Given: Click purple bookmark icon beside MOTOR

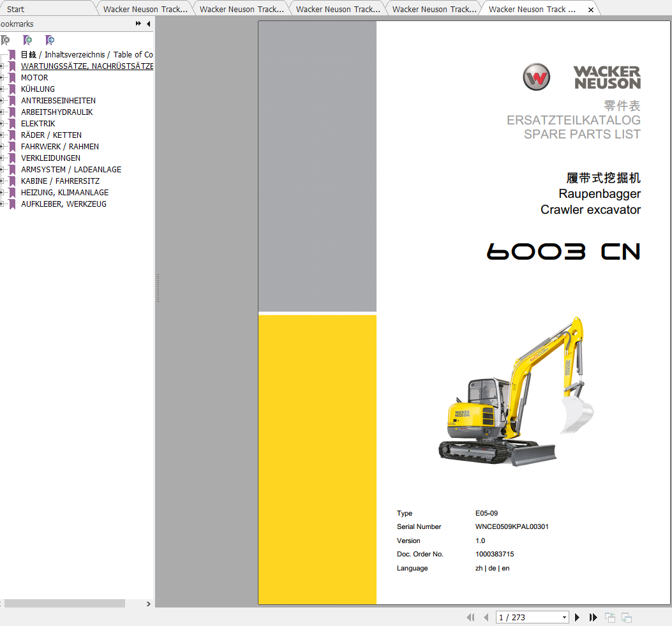Looking at the screenshot, I should [x=12, y=78].
